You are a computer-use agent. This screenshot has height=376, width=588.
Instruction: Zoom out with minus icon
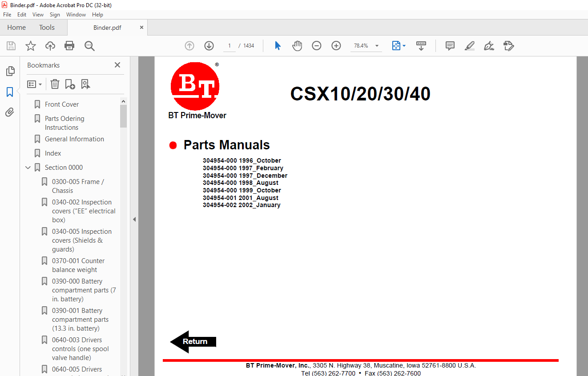317,46
